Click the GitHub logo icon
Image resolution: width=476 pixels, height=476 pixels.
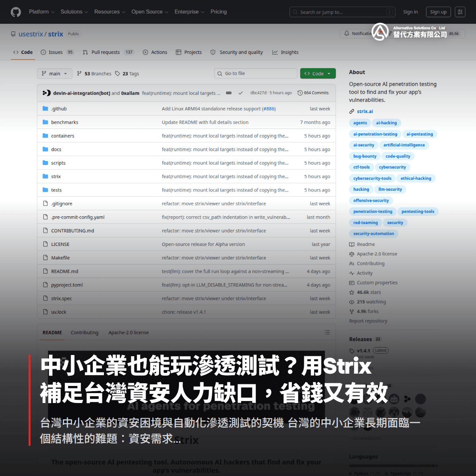point(16,12)
